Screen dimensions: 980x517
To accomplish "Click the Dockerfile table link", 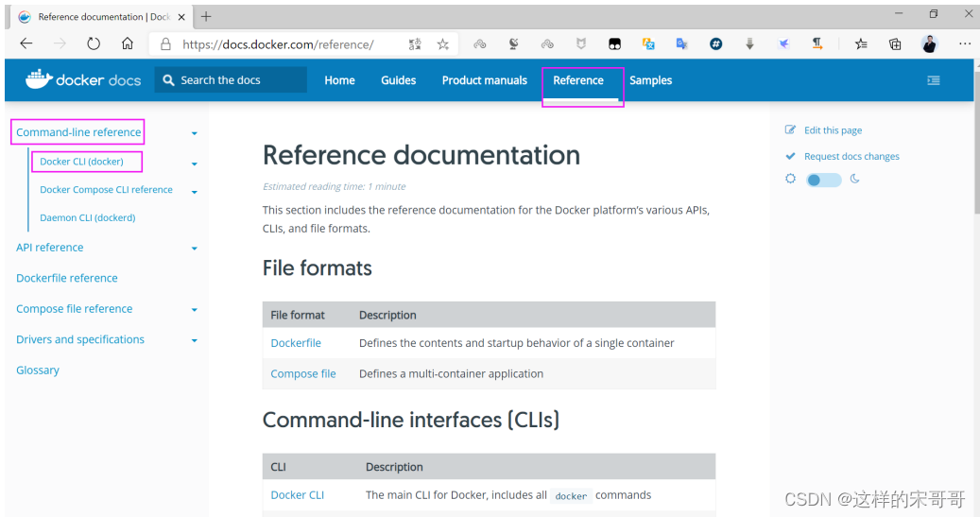I will (x=296, y=342).
